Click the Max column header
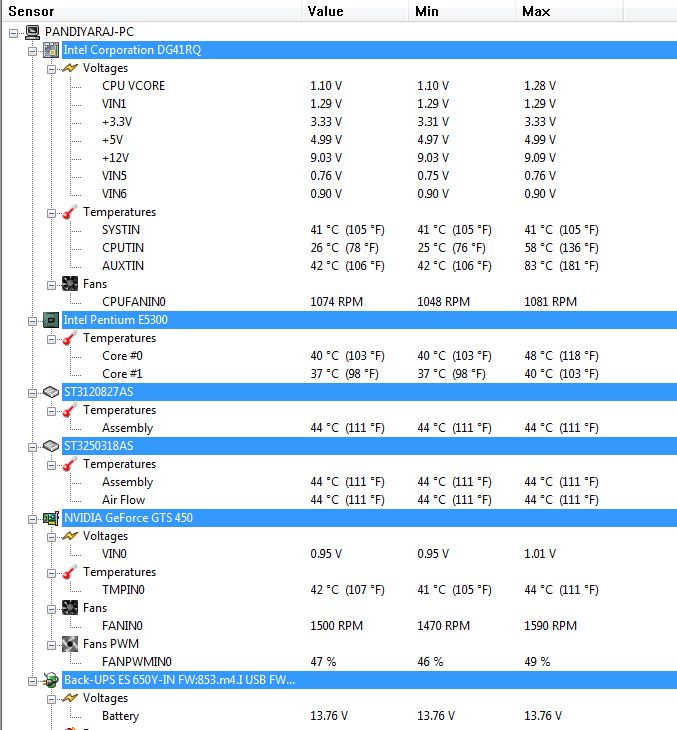This screenshot has width=677, height=730. pos(569,11)
